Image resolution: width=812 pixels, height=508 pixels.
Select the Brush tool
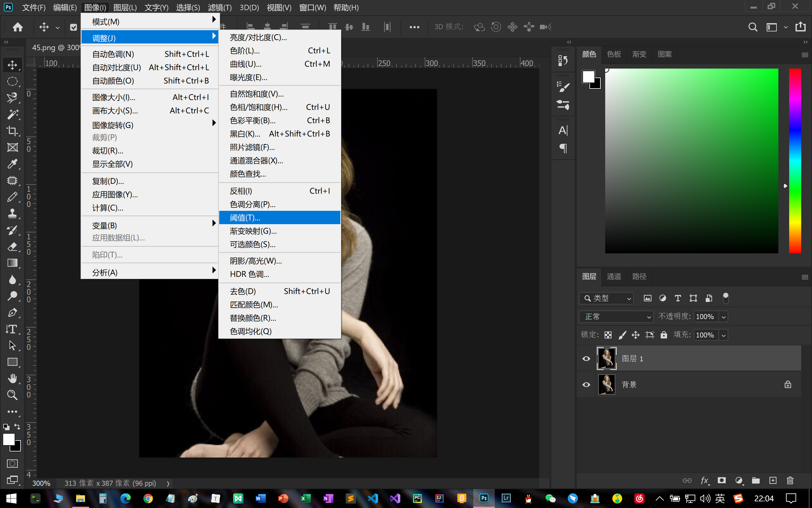pyautogui.click(x=12, y=197)
